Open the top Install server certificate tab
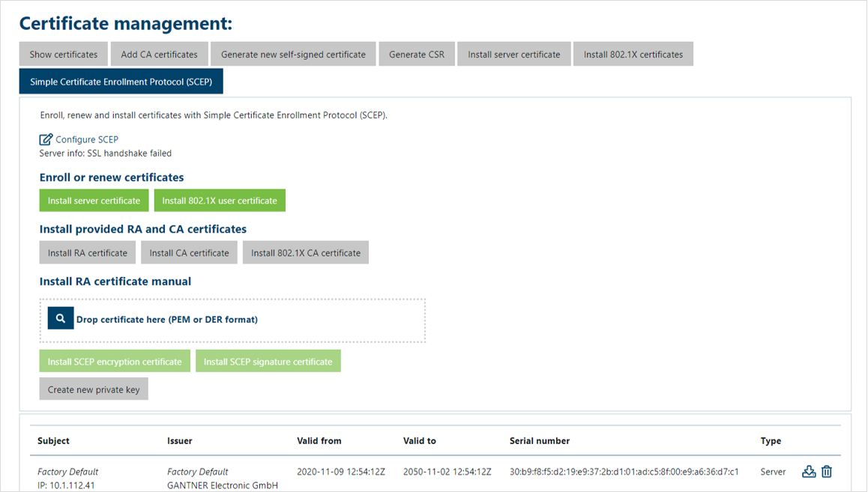This screenshot has width=868, height=492. [x=513, y=54]
